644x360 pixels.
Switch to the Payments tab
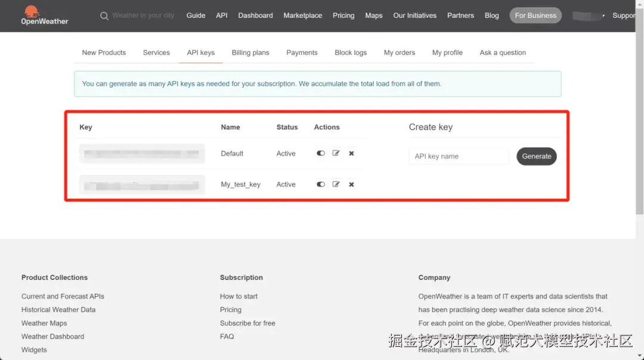(x=302, y=53)
